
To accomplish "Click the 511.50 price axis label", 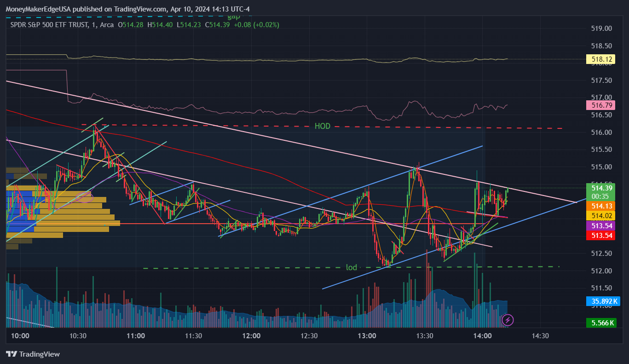I will pyautogui.click(x=601, y=288).
